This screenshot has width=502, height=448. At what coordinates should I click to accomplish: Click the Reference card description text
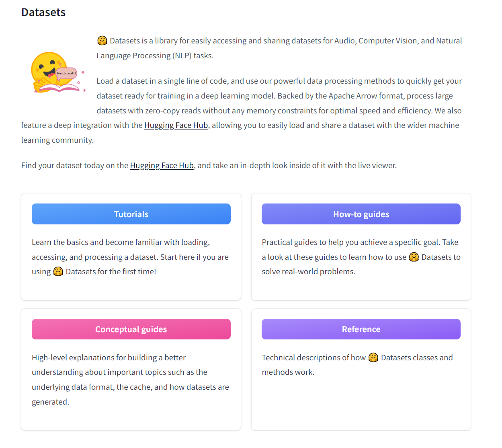click(357, 365)
